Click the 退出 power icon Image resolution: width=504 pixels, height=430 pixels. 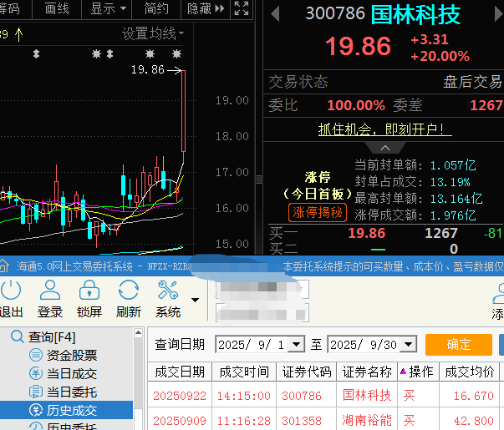(11, 291)
